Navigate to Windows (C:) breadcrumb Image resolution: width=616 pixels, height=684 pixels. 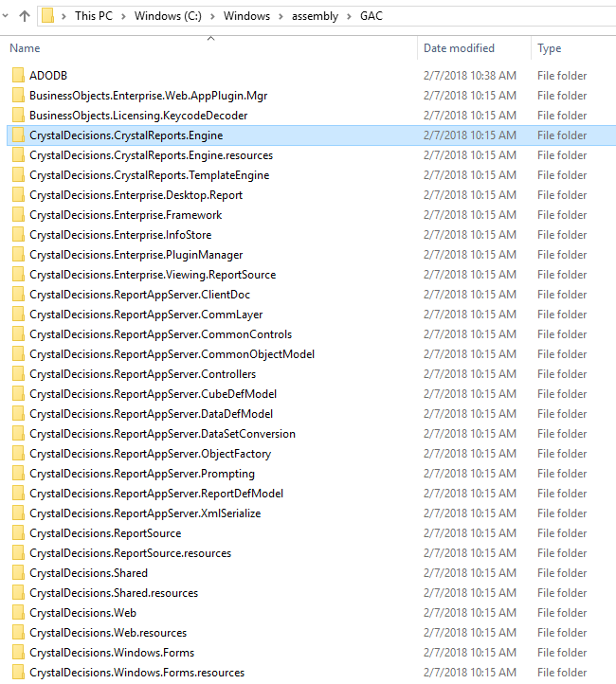168,16
